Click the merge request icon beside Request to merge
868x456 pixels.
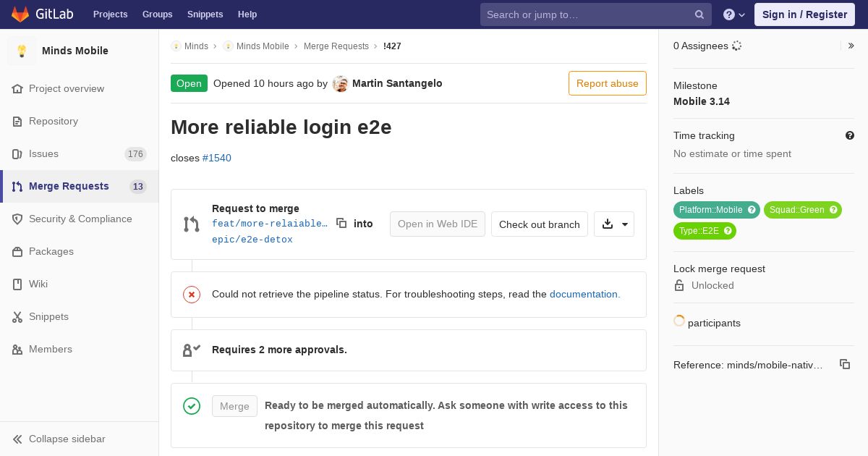click(192, 224)
